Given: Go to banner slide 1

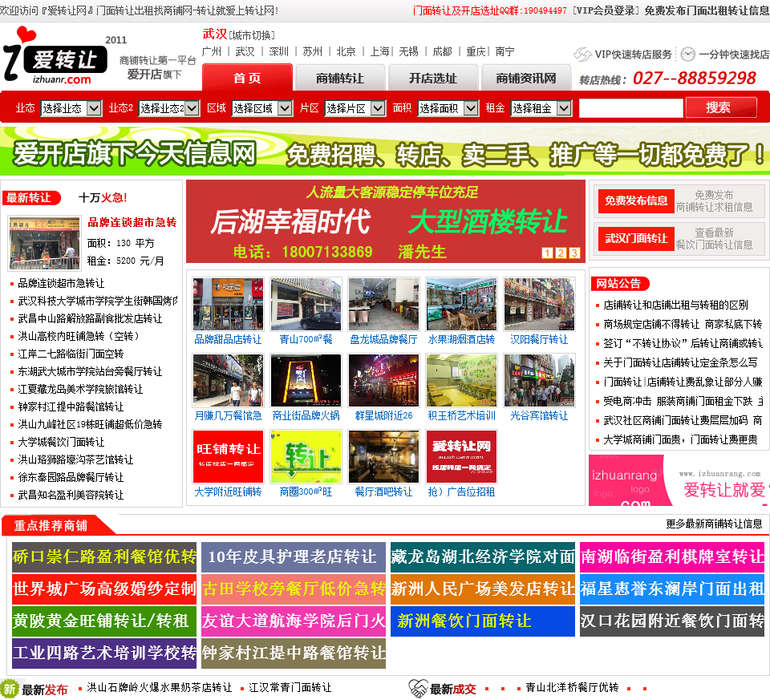Looking at the screenshot, I should click(x=547, y=253).
